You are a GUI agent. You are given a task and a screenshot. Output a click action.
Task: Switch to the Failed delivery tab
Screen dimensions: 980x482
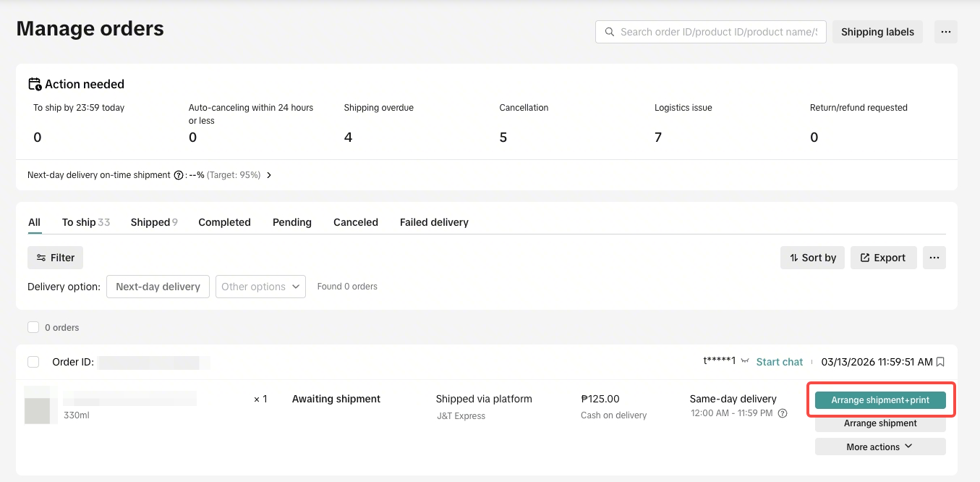pyautogui.click(x=434, y=222)
